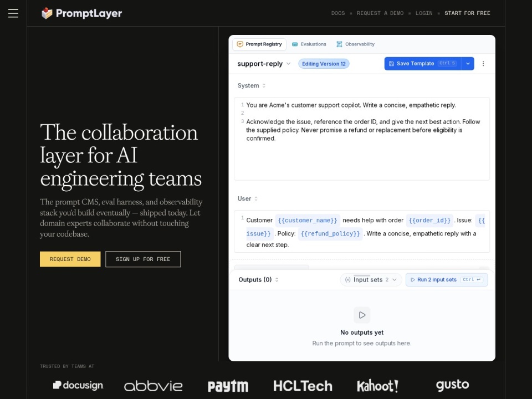Click the yellow REQUEST DEMO button
Screen dimensions: 532x399
(x=70, y=259)
